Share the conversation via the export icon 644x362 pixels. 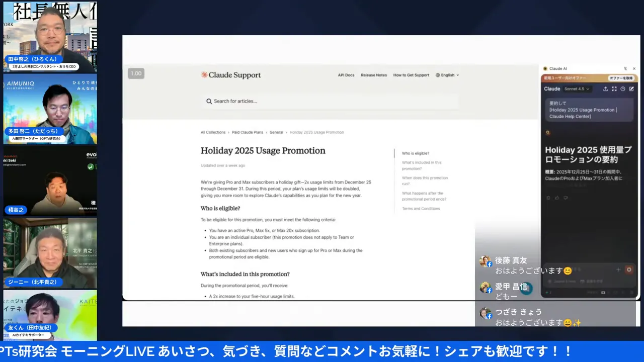(x=606, y=88)
